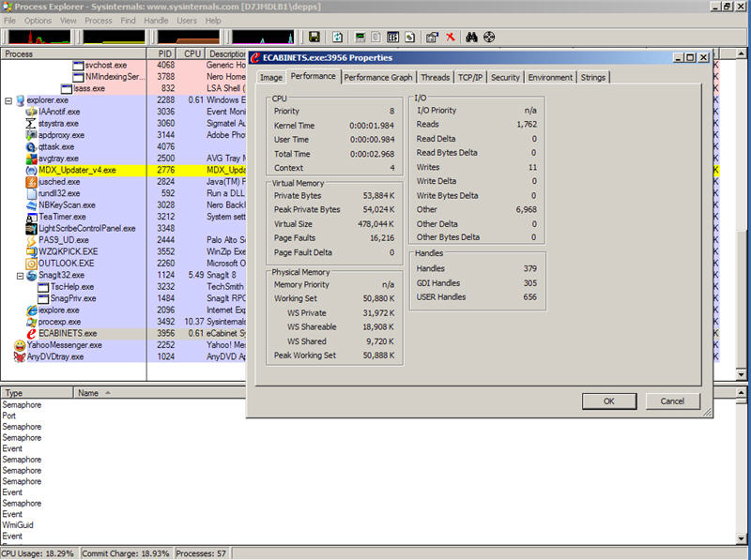Click the OUTLOOK.EXE process icon
The height and width of the screenshot is (560, 751).
31,264
